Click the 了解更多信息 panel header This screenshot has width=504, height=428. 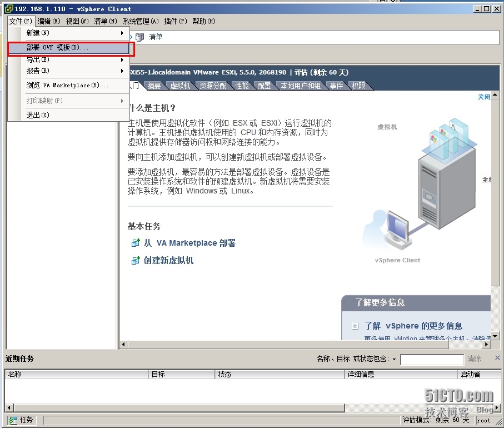click(x=416, y=303)
